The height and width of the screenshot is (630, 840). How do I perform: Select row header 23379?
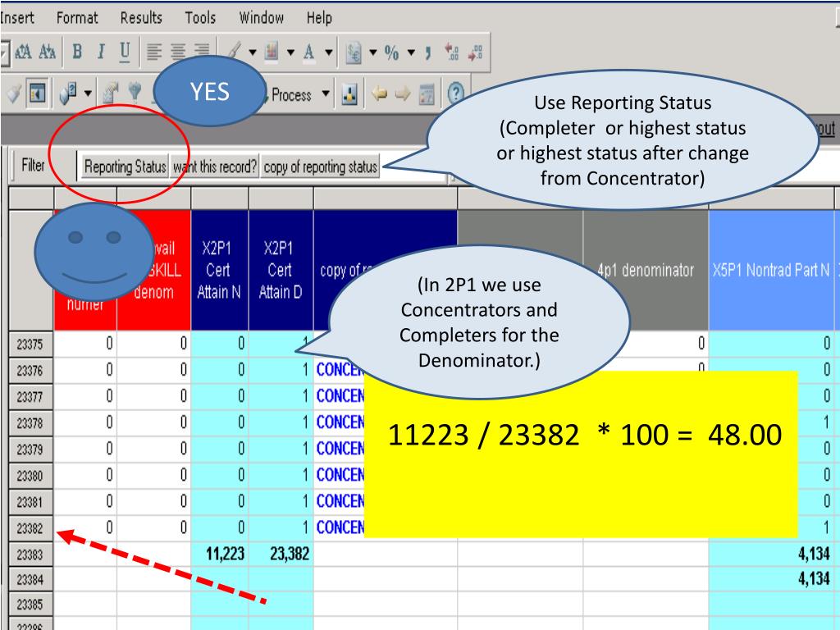pos(30,450)
